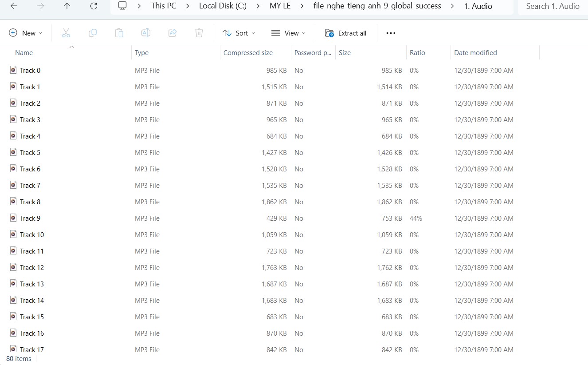Click inside the Search 1. Audio box
The image size is (588, 365).
553,6
